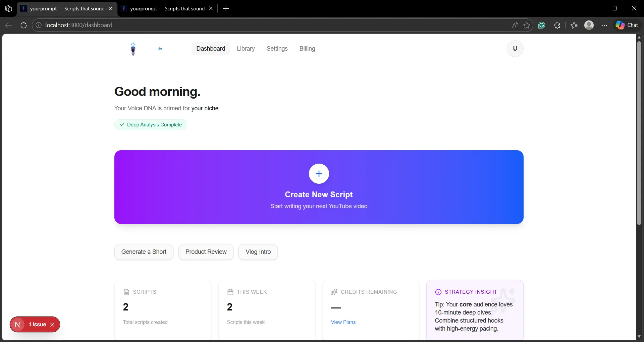Open the Favorites list icon
Image resolution: width=644 pixels, height=342 pixels.
[x=574, y=25]
